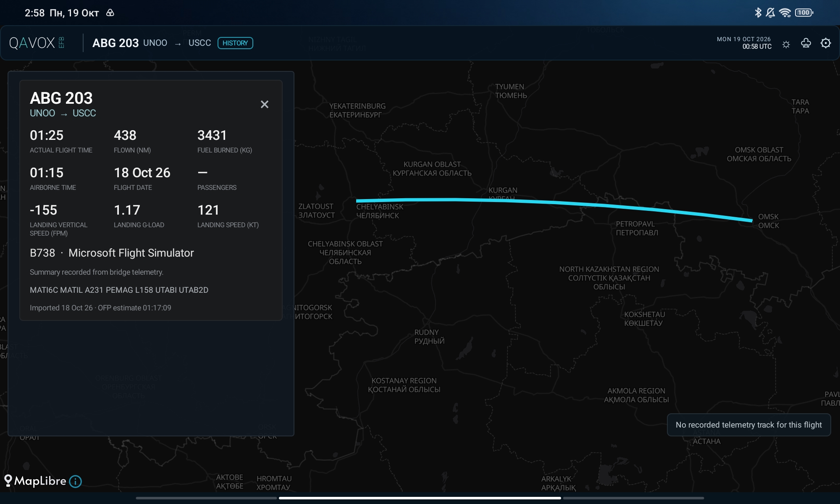Viewport: 840px width, 504px height.
Task: Click B738 Microsoft Flight Simulator line
Action: [x=112, y=253]
